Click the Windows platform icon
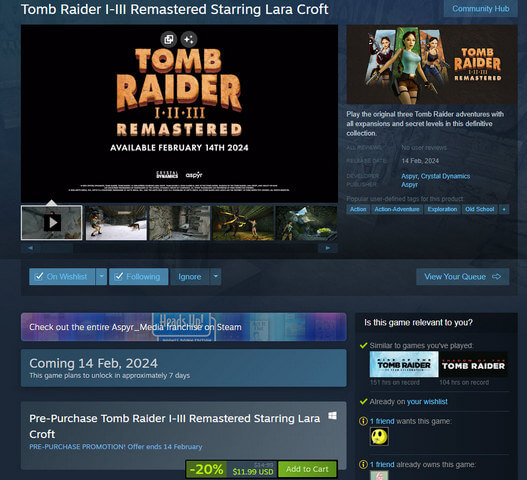The height and width of the screenshot is (480, 527). coord(332,416)
